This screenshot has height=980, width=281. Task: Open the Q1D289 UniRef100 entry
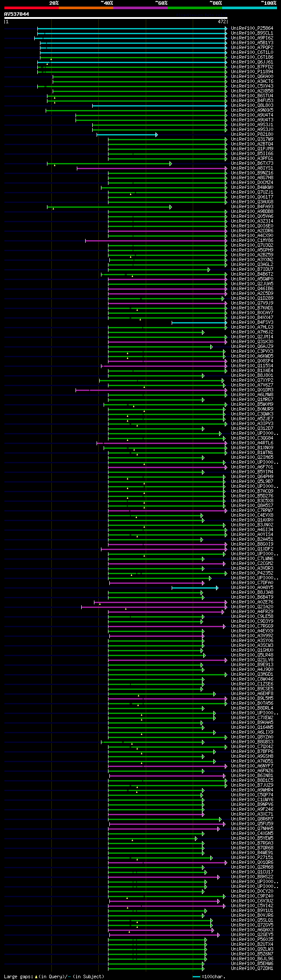point(252,298)
